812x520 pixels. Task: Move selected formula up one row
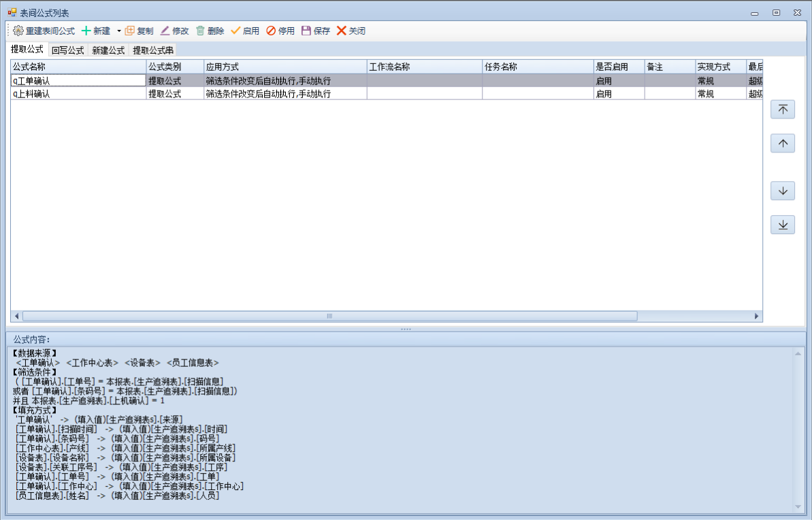click(783, 143)
